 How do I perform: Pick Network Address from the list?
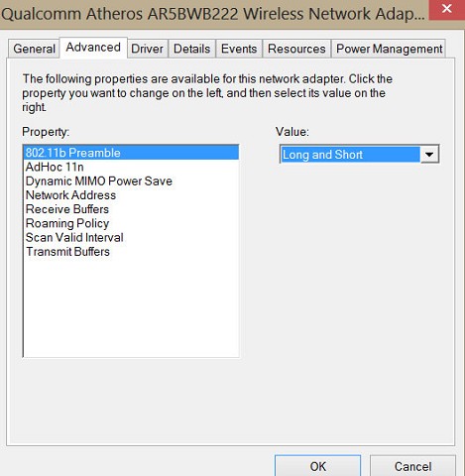[131, 195]
